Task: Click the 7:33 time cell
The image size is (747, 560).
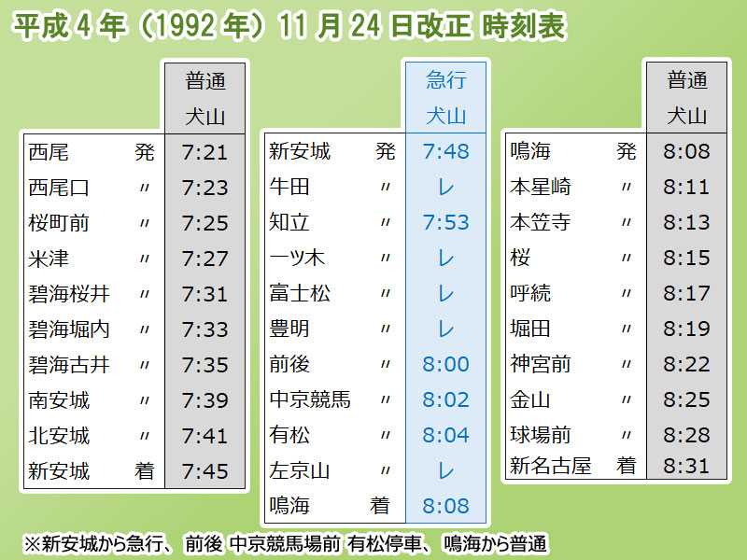Action: (x=204, y=329)
